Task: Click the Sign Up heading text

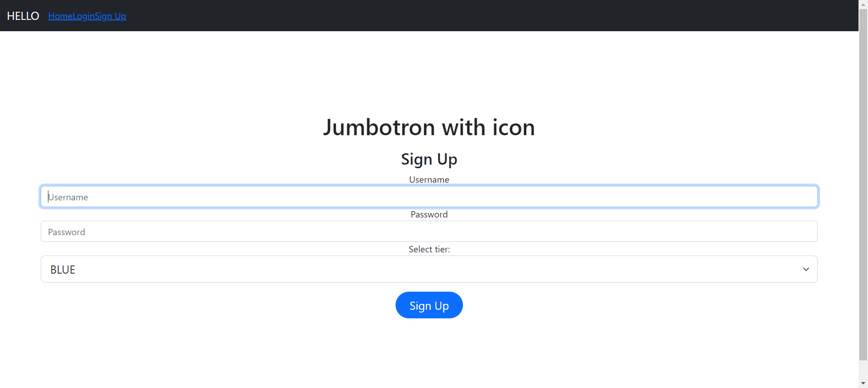Action: click(x=429, y=159)
